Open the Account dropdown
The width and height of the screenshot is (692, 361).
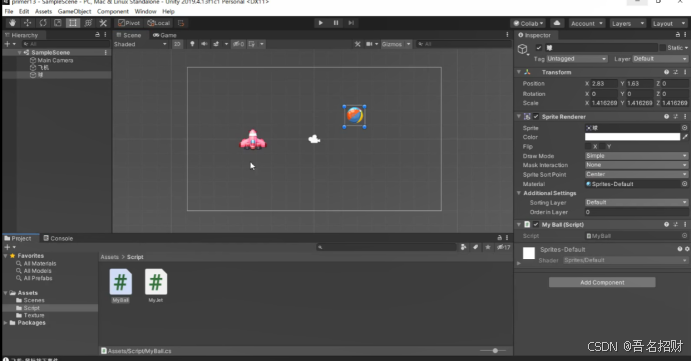point(587,23)
